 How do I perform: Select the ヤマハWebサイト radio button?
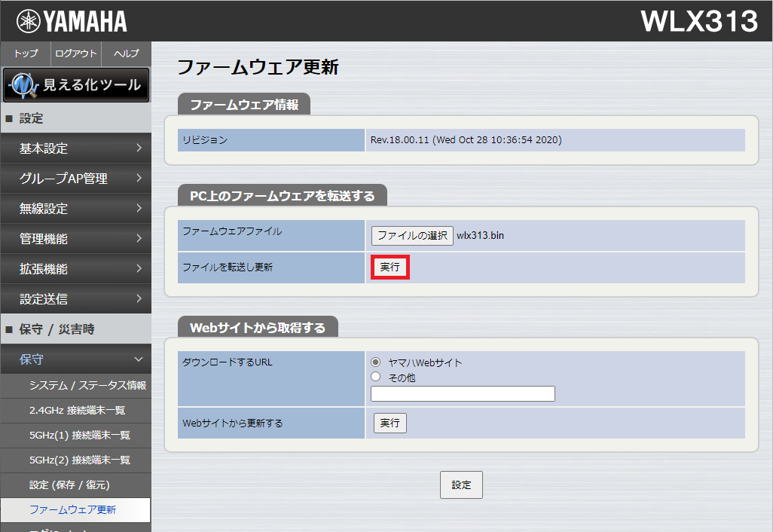point(374,362)
